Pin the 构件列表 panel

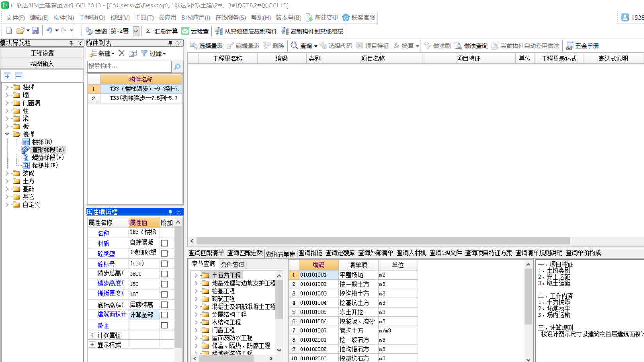tap(170, 43)
